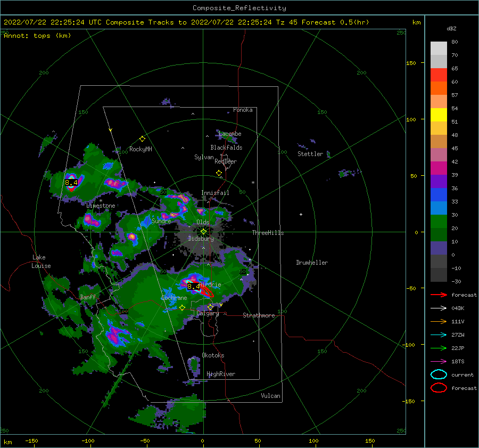The height and width of the screenshot is (448, 479).
Task: Click the Composite_Reflectivity title
Action: click(240, 8)
